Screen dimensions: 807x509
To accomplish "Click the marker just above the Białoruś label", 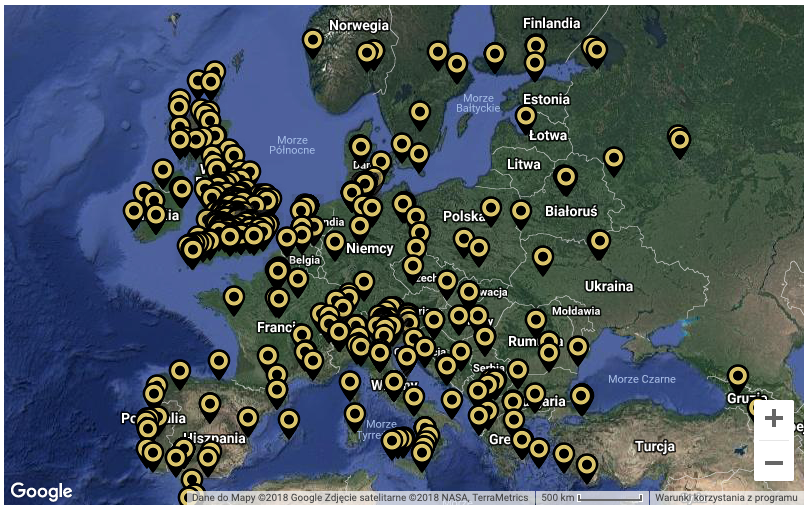I will coord(566,181).
